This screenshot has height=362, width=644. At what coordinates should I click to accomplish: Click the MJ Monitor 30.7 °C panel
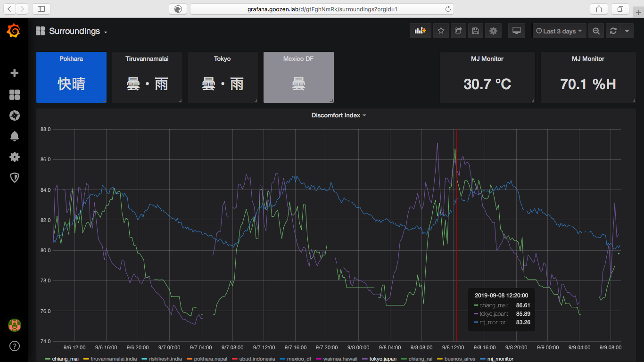click(x=487, y=77)
